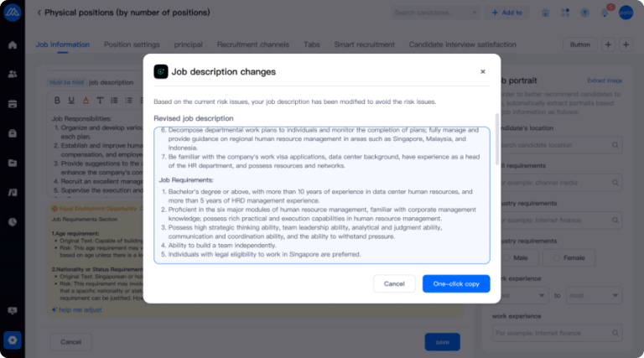Open the home icon in the left sidebar

pos(12,44)
